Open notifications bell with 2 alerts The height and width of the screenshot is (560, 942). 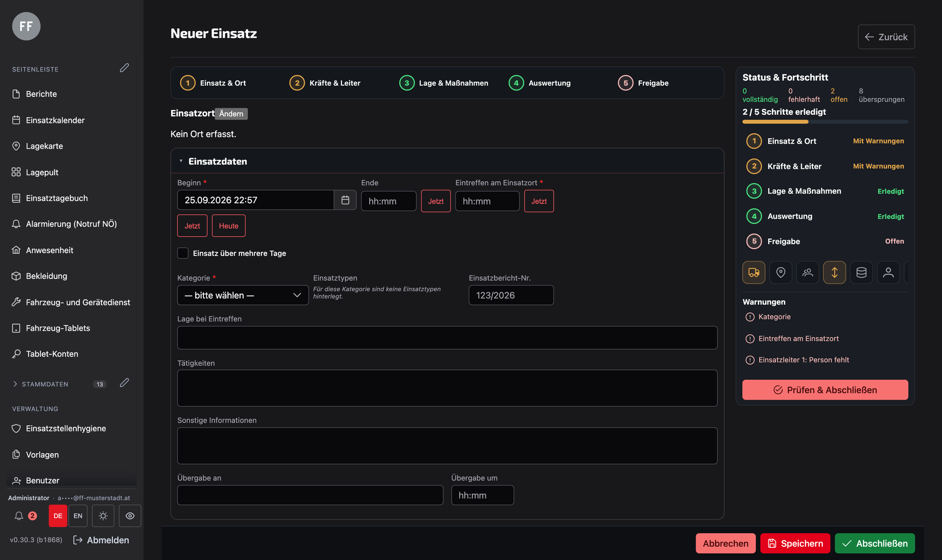coord(25,516)
